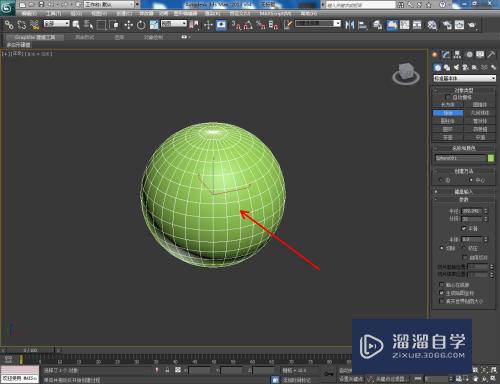Click the 3ds Max application logo button
The image size is (500, 384).
tap(7, 7)
